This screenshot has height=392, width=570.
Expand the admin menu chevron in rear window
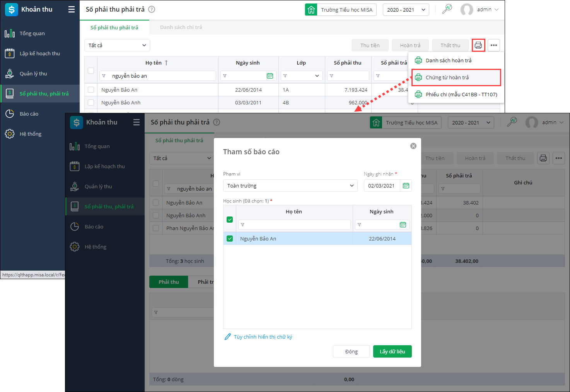[x=497, y=10]
